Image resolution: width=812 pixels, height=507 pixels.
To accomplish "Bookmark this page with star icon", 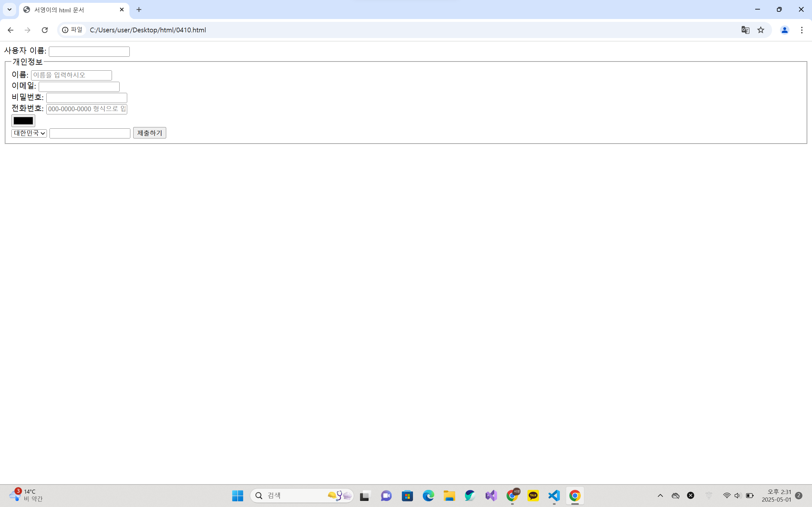I will (x=761, y=30).
